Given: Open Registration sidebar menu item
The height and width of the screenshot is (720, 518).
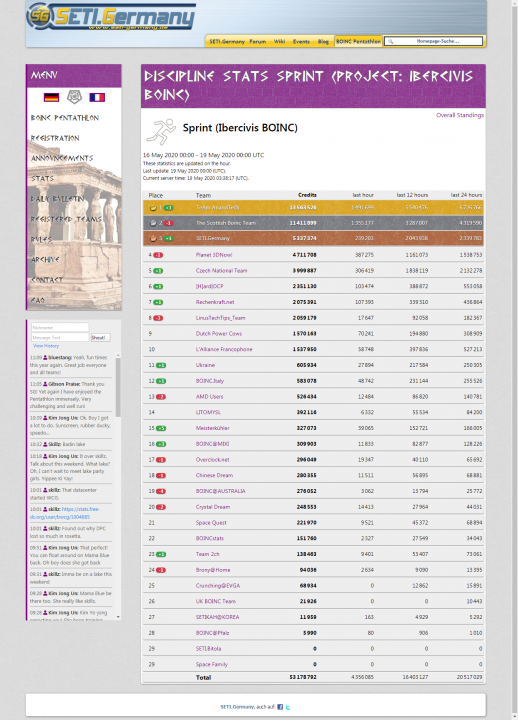Looking at the screenshot, I should pyautogui.click(x=55, y=138).
